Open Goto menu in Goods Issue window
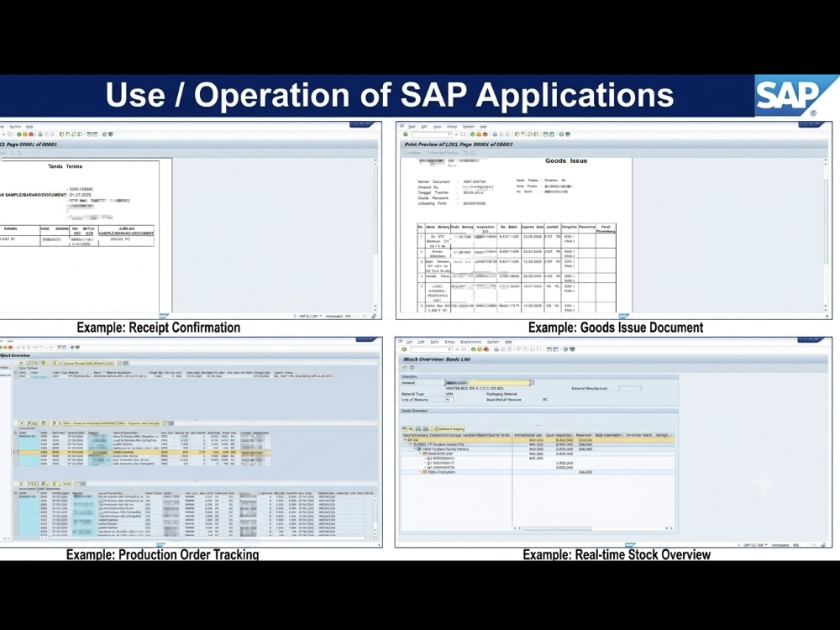This screenshot has width=840, height=630. pos(437,127)
